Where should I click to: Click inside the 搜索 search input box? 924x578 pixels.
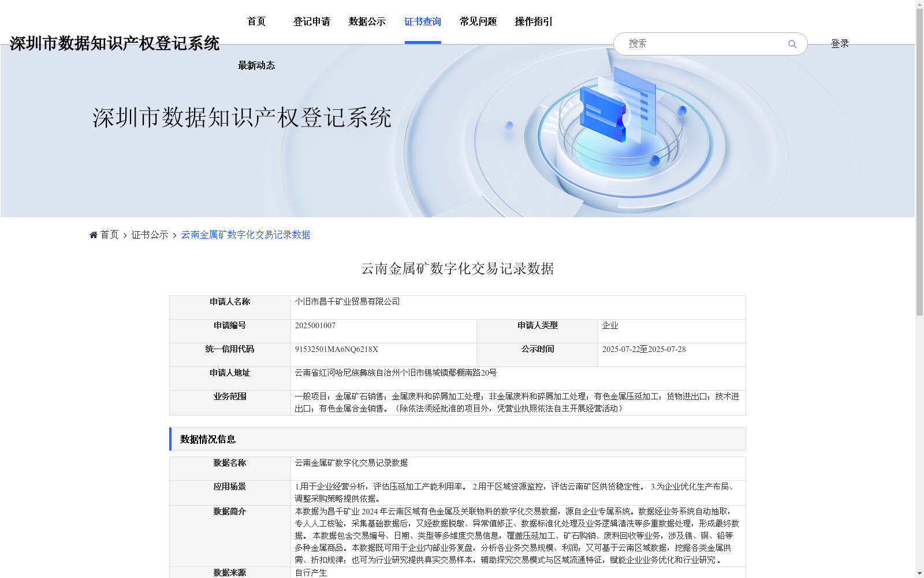pyautogui.click(x=693, y=43)
